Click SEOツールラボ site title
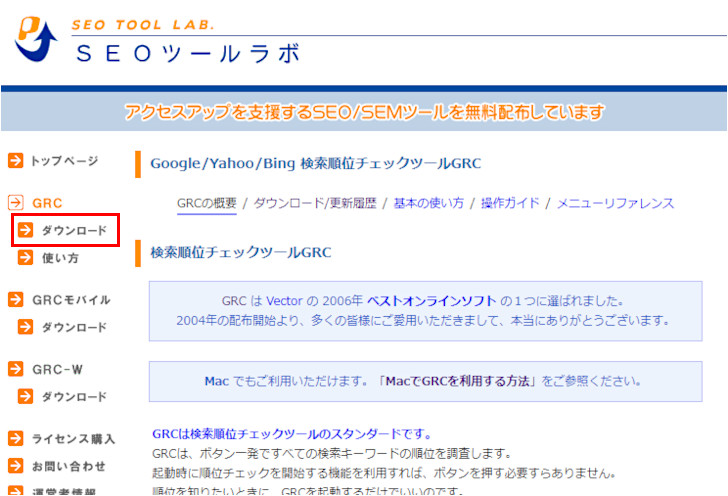Screen dimensions: 728x496 pyautogui.click(x=188, y=53)
